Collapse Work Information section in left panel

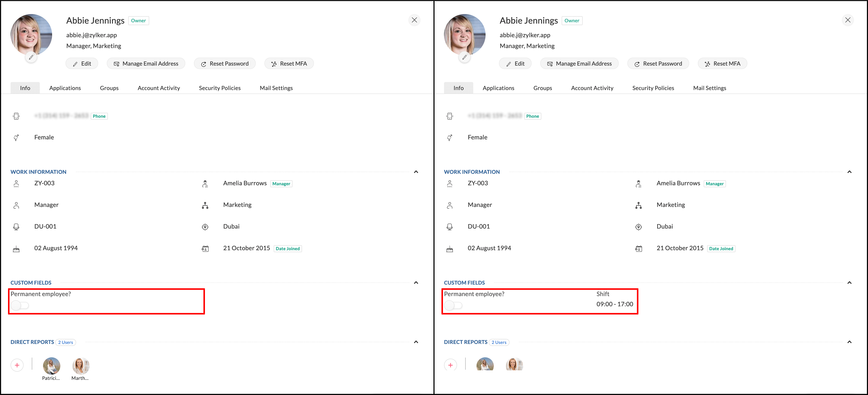click(x=416, y=172)
